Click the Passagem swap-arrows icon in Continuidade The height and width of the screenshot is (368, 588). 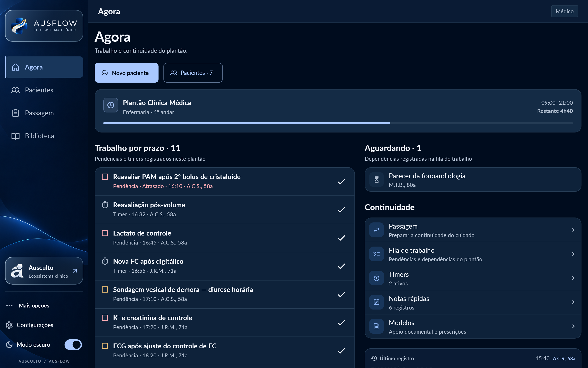point(376,230)
